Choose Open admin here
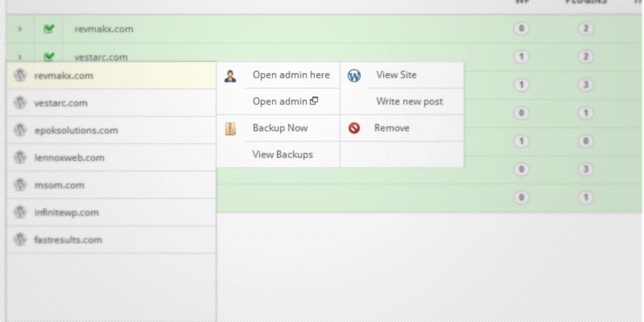This screenshot has height=322, width=644. click(291, 75)
